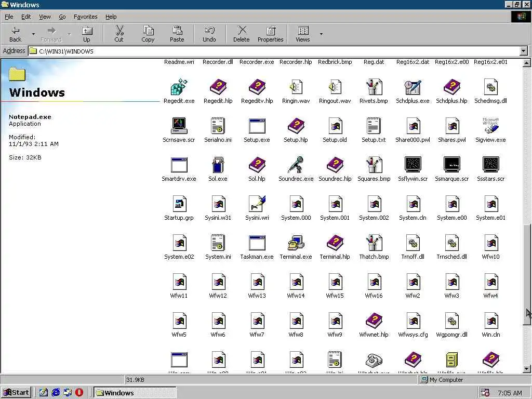The image size is (532, 399).
Task: Select the Serialno.ini file
Action: pyautogui.click(x=218, y=126)
